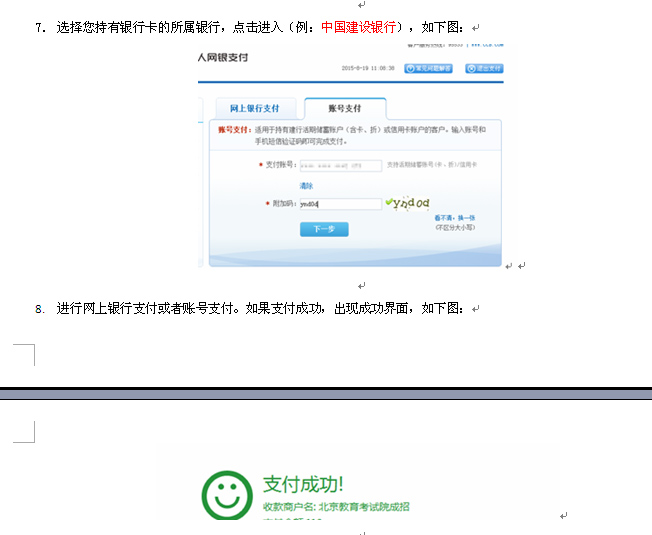
Task: Click the red 中国建设银行 text
Action: click(x=360, y=27)
